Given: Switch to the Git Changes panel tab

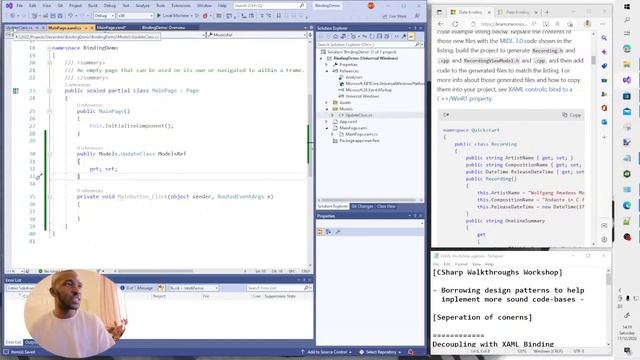Looking at the screenshot, I should coord(362,207).
